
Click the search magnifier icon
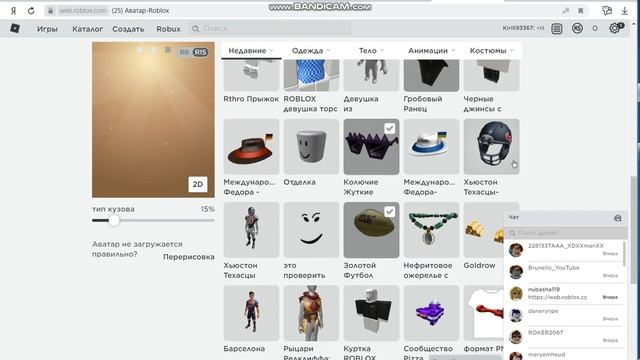(196, 29)
